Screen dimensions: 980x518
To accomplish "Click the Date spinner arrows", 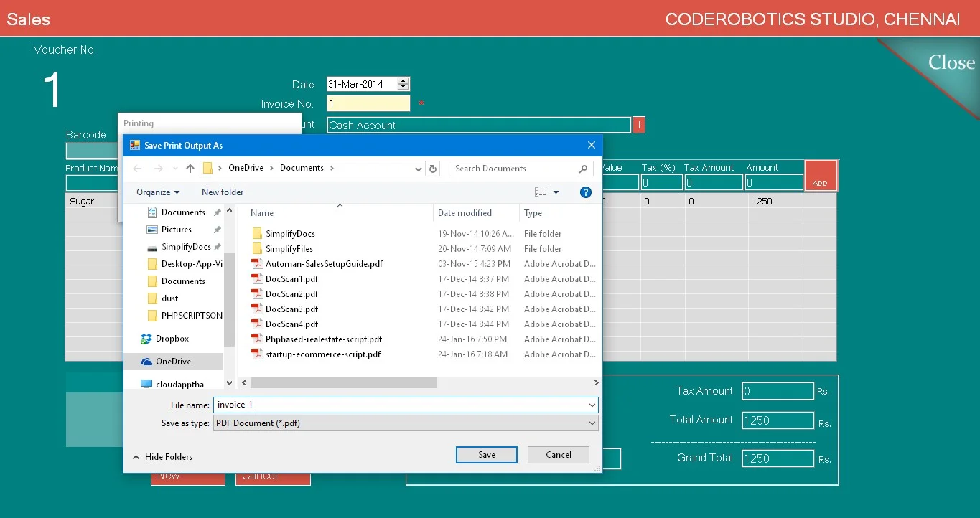I will tap(403, 84).
